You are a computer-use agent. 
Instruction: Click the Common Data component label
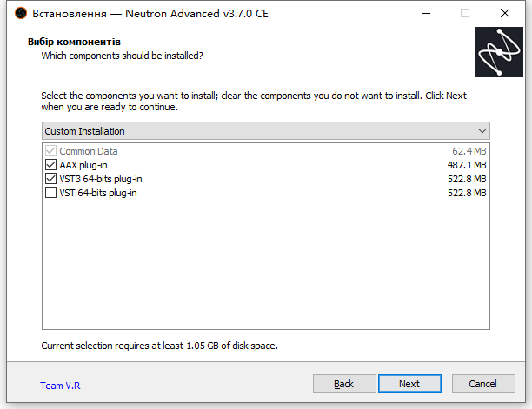[89, 151]
